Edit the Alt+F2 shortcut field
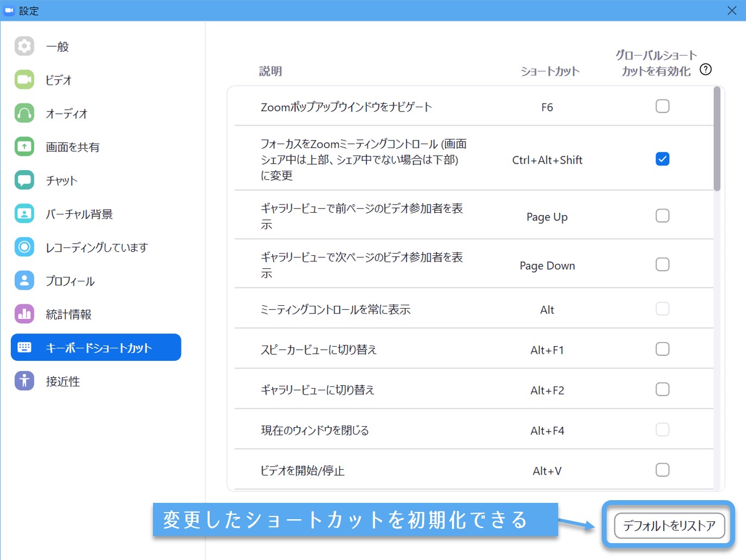This screenshot has height=560, width=746. (x=547, y=390)
